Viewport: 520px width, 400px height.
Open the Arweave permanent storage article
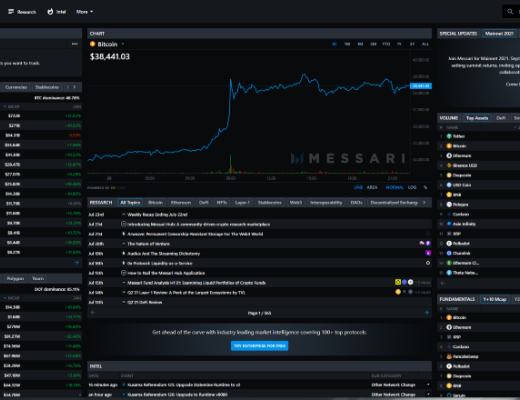[195, 234]
